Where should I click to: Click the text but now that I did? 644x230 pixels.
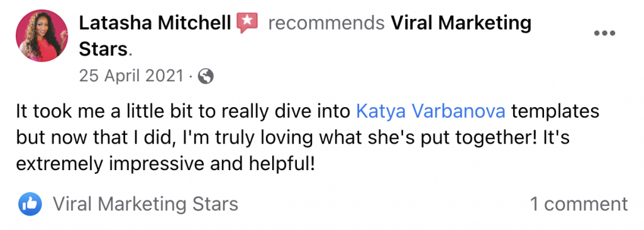[x=97, y=138]
